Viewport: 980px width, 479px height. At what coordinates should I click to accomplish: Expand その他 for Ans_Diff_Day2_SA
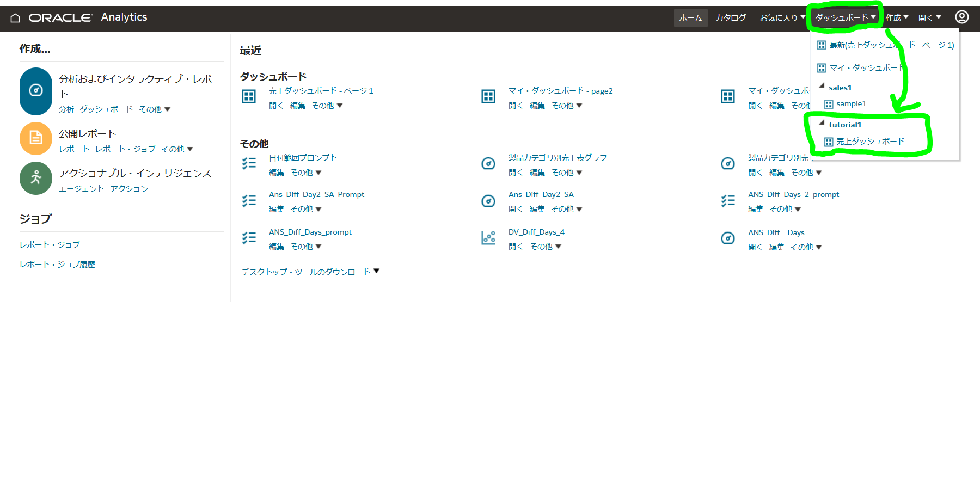[567, 209]
